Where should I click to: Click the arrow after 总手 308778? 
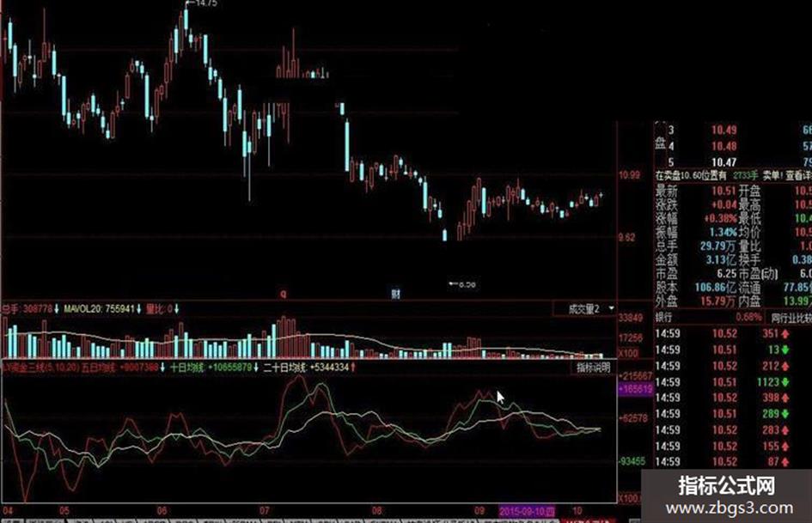pos(57,309)
